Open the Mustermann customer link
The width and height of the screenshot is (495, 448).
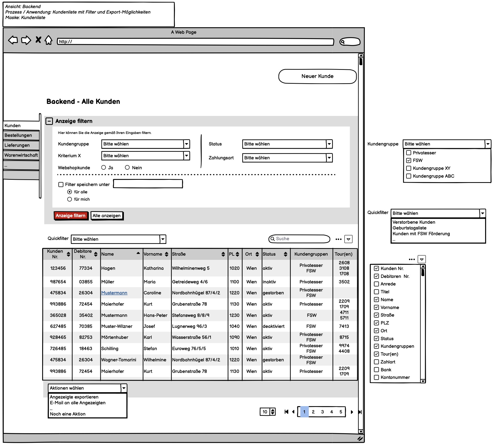click(x=114, y=293)
